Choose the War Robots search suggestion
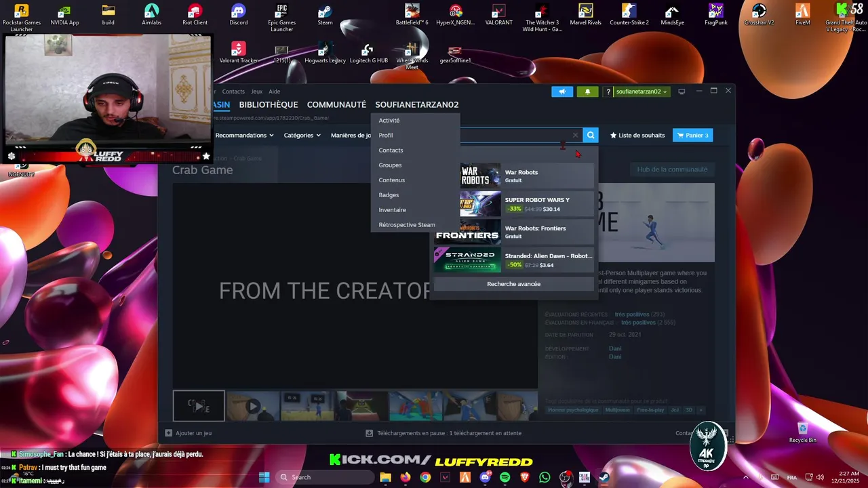This screenshot has width=868, height=488. pos(527,176)
